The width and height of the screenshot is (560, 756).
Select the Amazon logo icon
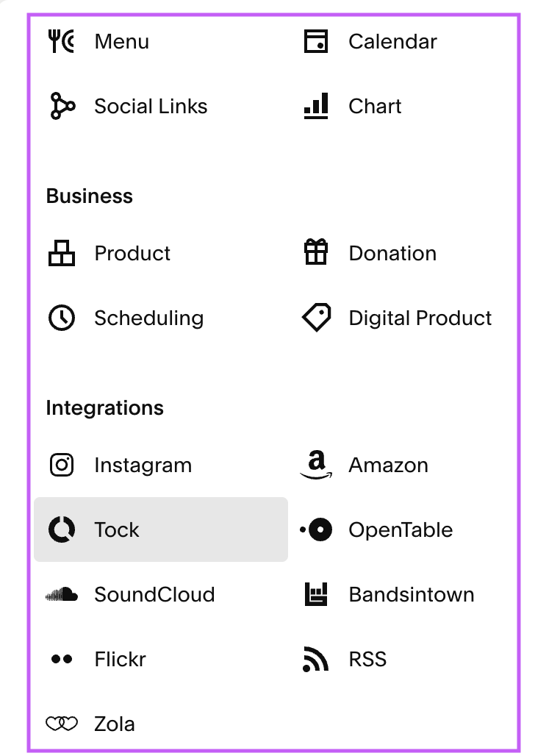(316, 465)
